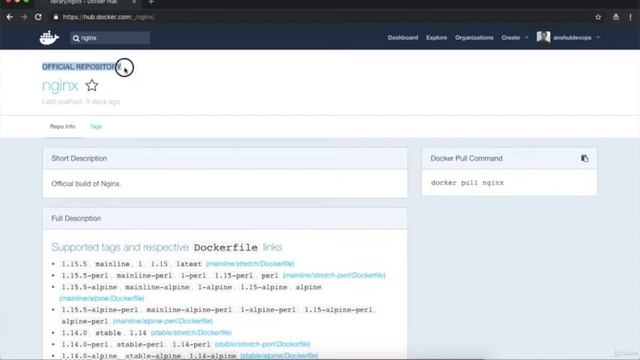
Task: Click the latest tag text
Action: [x=189, y=264]
